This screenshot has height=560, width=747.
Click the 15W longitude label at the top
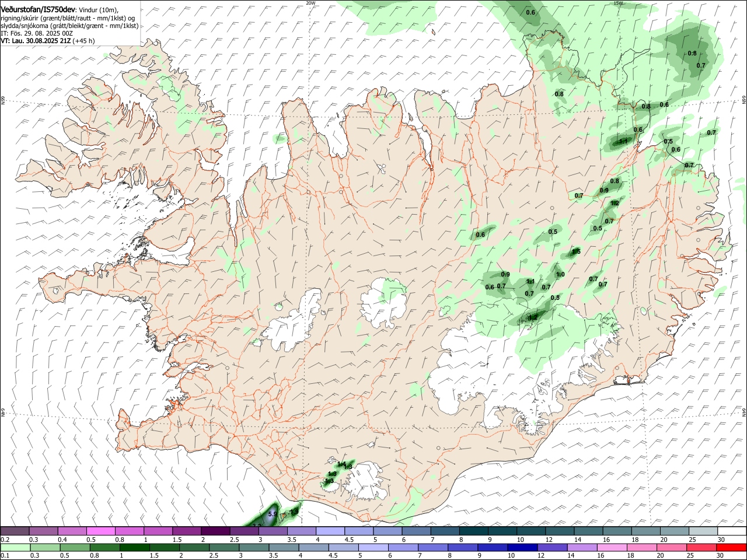pyautogui.click(x=619, y=3)
